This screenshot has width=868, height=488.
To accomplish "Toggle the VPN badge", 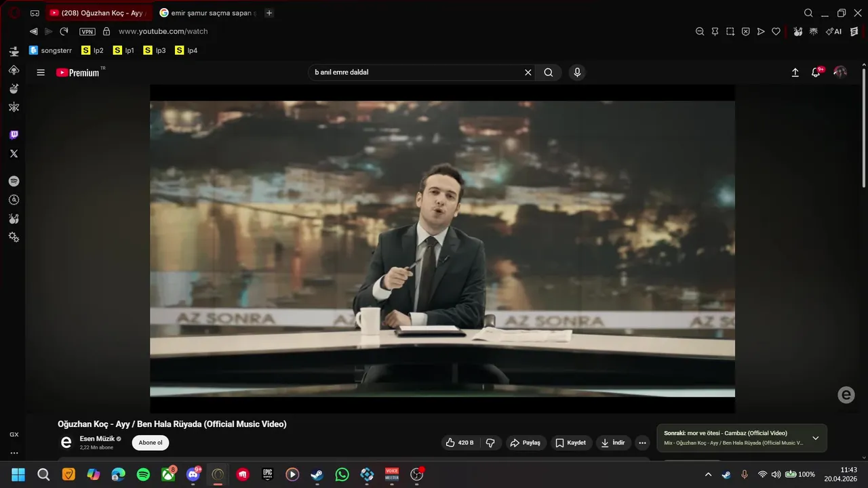I will tap(87, 31).
